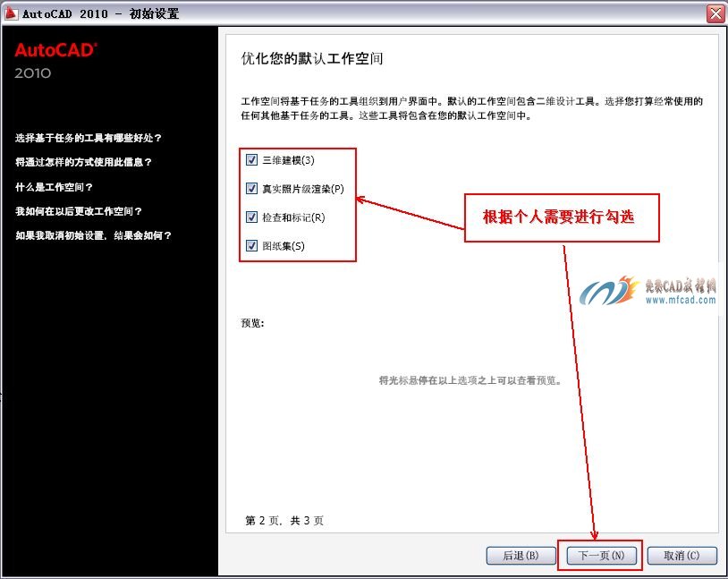Click the 下一页(N) button
The image size is (728, 579).
[601, 556]
